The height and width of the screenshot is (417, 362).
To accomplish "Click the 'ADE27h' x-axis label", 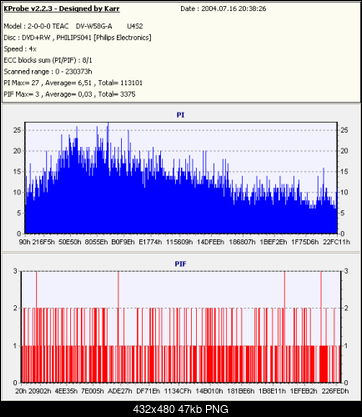I will click(x=120, y=391).
